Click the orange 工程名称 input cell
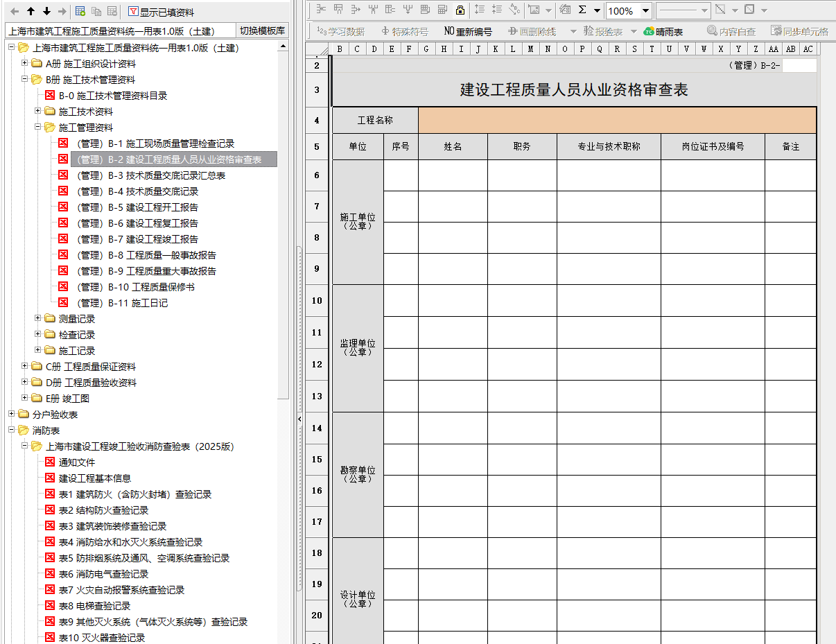Viewport: 836px width, 644px height. pyautogui.click(x=617, y=120)
